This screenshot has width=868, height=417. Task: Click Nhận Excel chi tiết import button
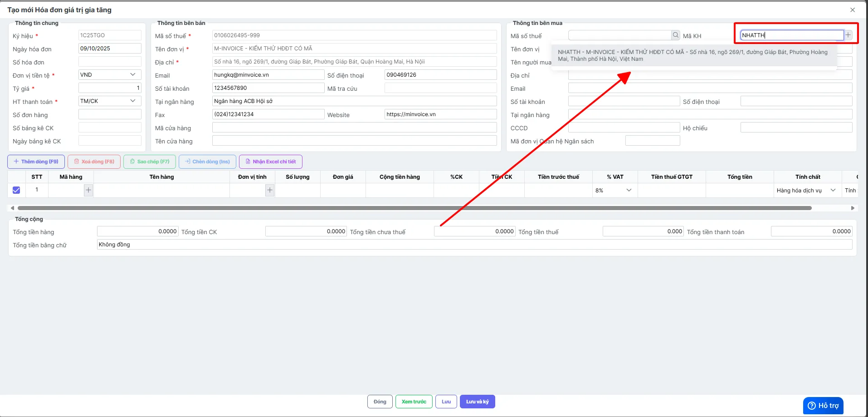click(x=270, y=162)
